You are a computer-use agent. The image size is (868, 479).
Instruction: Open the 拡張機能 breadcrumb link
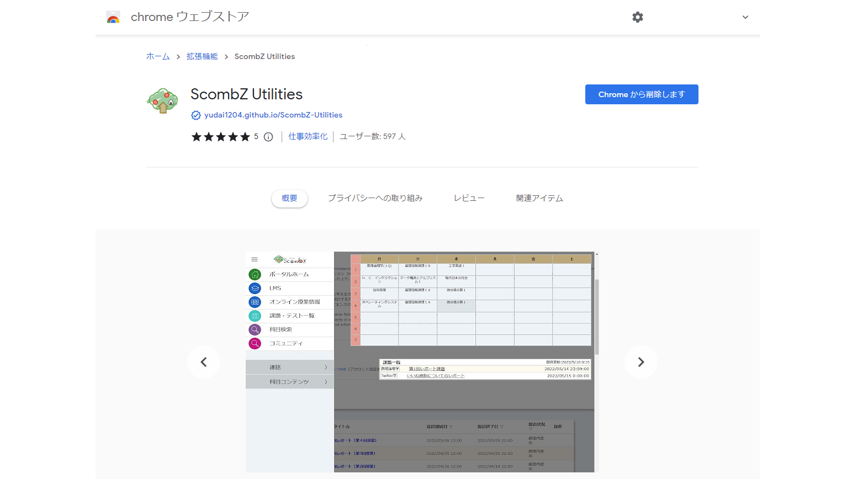[x=202, y=56]
